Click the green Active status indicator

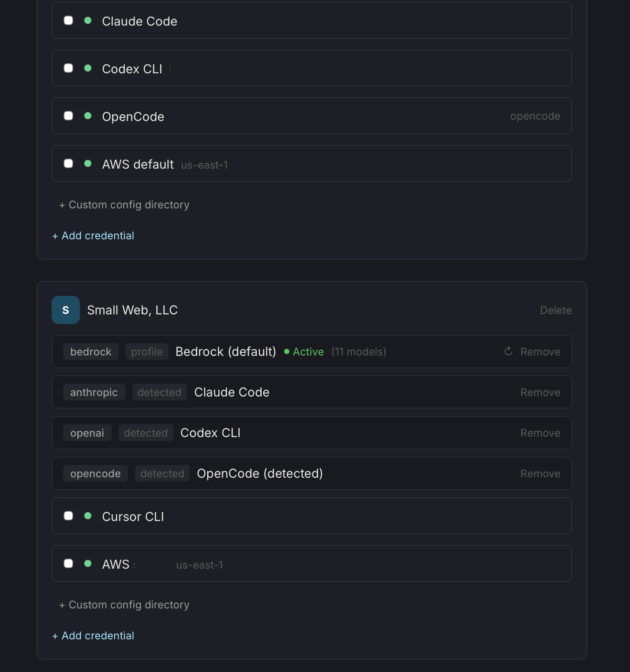pyautogui.click(x=304, y=352)
